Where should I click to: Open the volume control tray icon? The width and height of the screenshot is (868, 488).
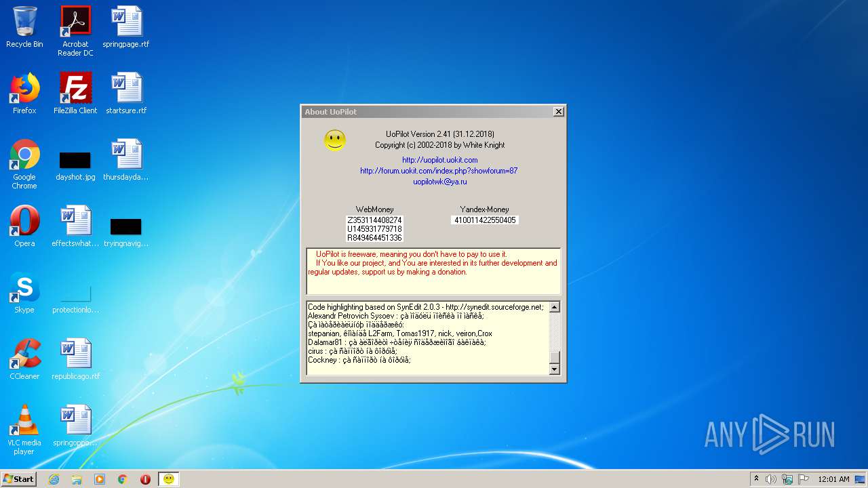tap(771, 479)
